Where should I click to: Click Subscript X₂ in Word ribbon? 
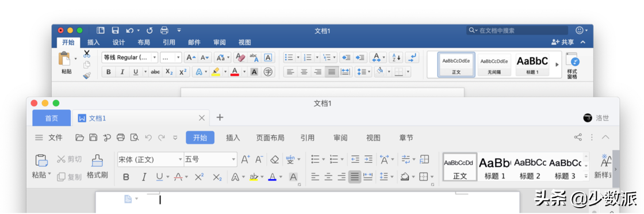tap(169, 72)
